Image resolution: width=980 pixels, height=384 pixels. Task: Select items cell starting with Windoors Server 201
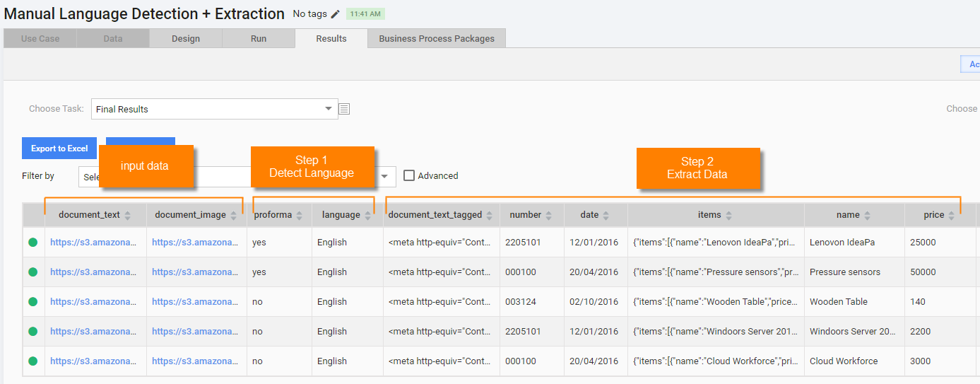click(x=716, y=331)
